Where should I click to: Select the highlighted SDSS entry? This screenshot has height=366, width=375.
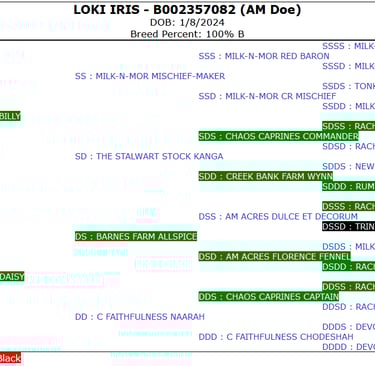coord(348,126)
